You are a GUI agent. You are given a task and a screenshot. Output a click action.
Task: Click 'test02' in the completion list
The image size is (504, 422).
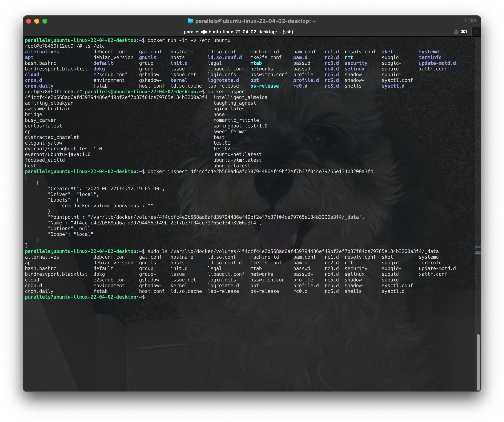pyautogui.click(x=222, y=149)
